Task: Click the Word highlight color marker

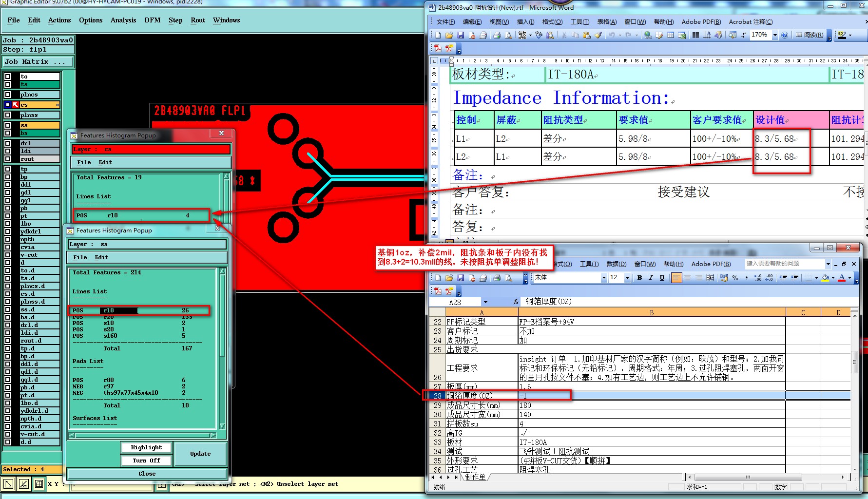Action: [842, 35]
